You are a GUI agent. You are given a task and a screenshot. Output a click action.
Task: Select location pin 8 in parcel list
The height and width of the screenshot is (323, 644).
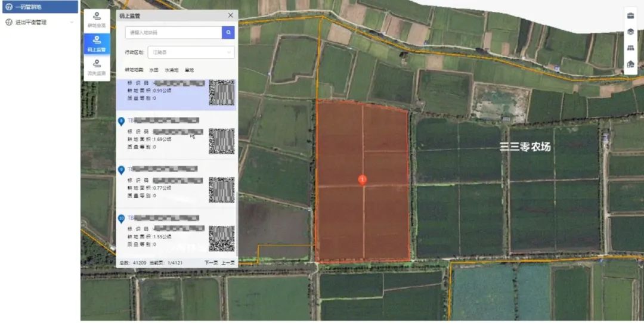tap(122, 121)
